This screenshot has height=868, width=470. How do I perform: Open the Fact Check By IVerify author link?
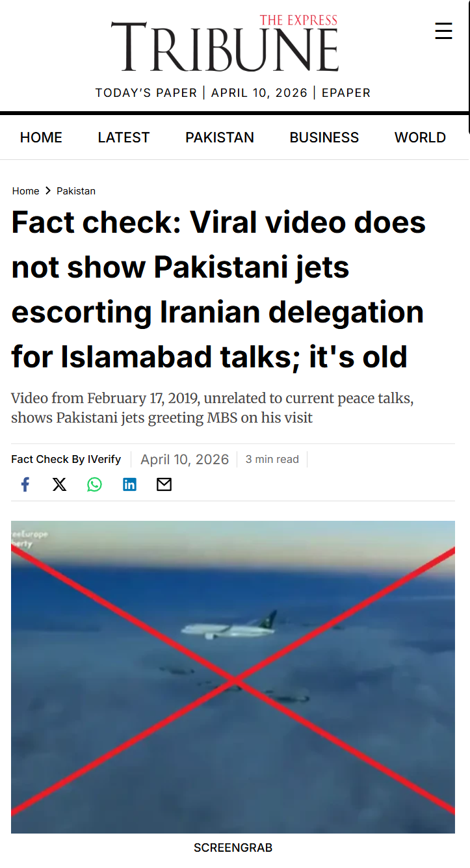coord(66,459)
